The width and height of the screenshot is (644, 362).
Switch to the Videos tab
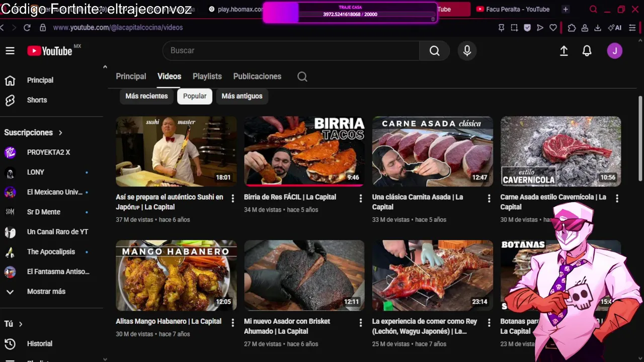[x=169, y=76]
